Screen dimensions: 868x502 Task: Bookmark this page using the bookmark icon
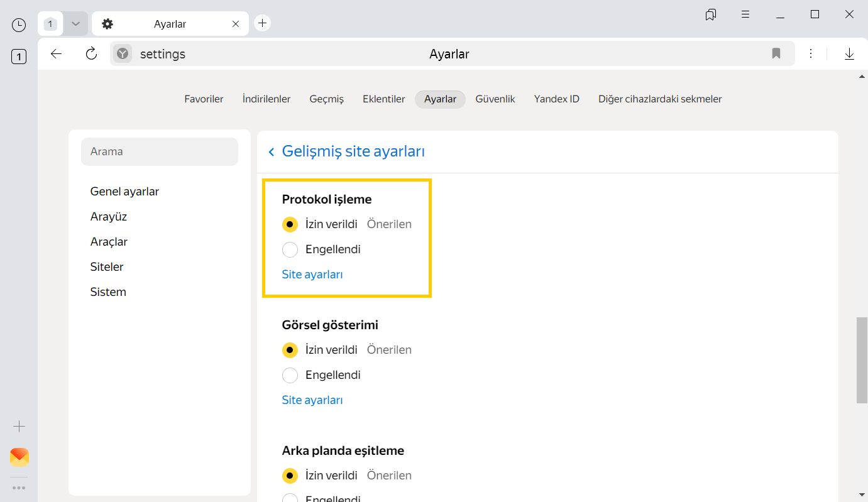point(776,53)
